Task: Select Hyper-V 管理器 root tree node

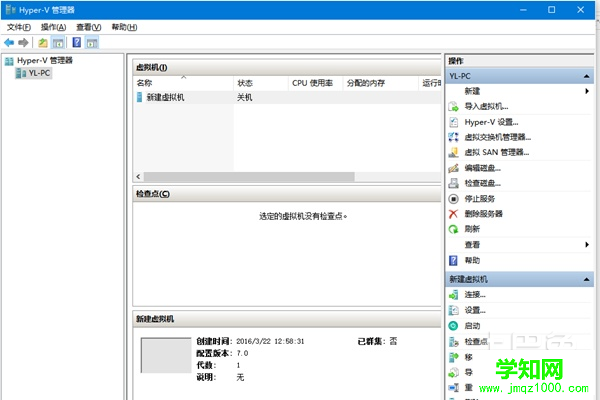Action: tap(45, 60)
